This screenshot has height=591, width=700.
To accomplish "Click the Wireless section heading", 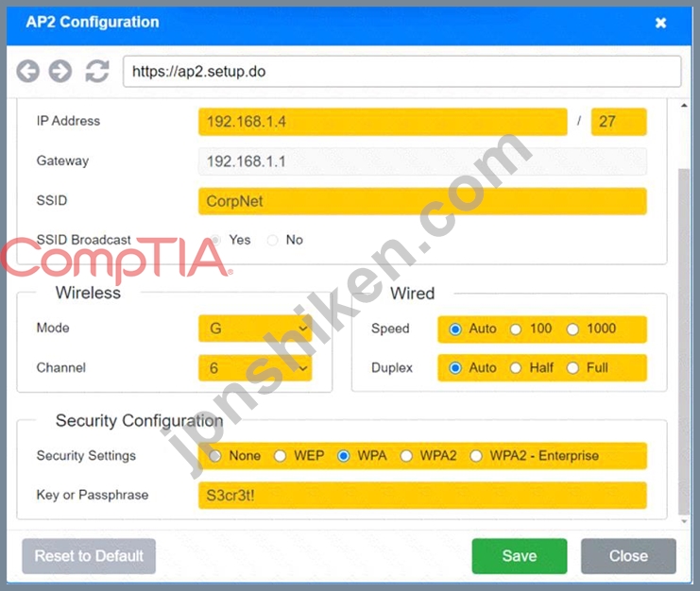I will coord(88,293).
